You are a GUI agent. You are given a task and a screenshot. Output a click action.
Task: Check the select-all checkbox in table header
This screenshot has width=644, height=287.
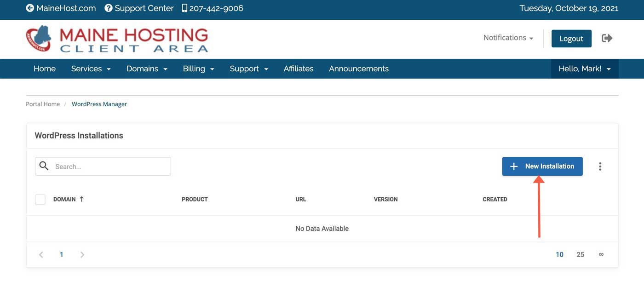point(40,199)
